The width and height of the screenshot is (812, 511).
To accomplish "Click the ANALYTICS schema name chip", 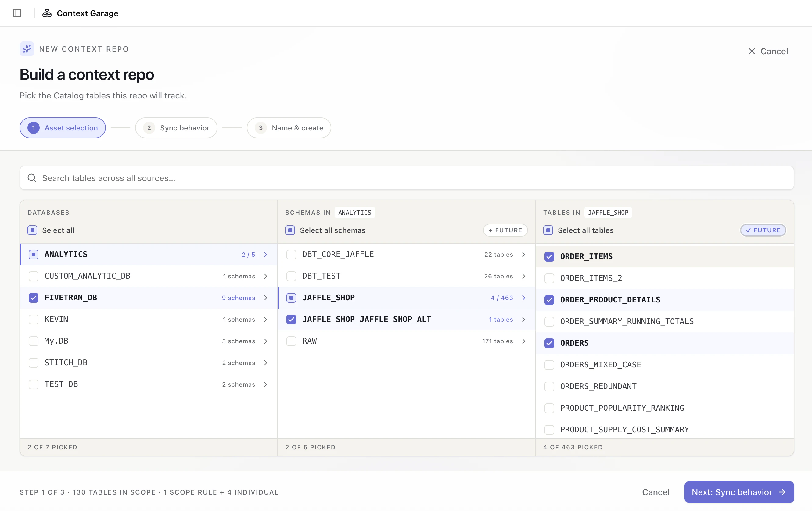I will pos(354,212).
